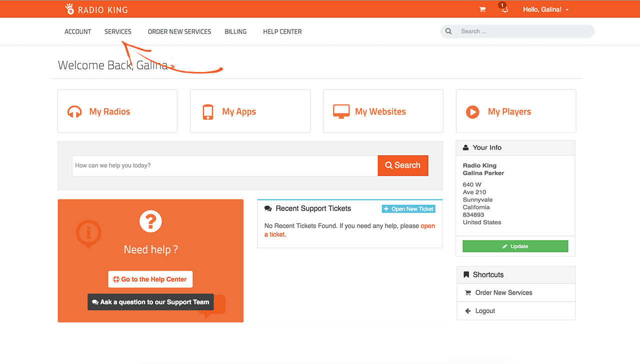The width and height of the screenshot is (640, 364).
Task: Click the monitor icon for My Websites
Action: (x=341, y=111)
